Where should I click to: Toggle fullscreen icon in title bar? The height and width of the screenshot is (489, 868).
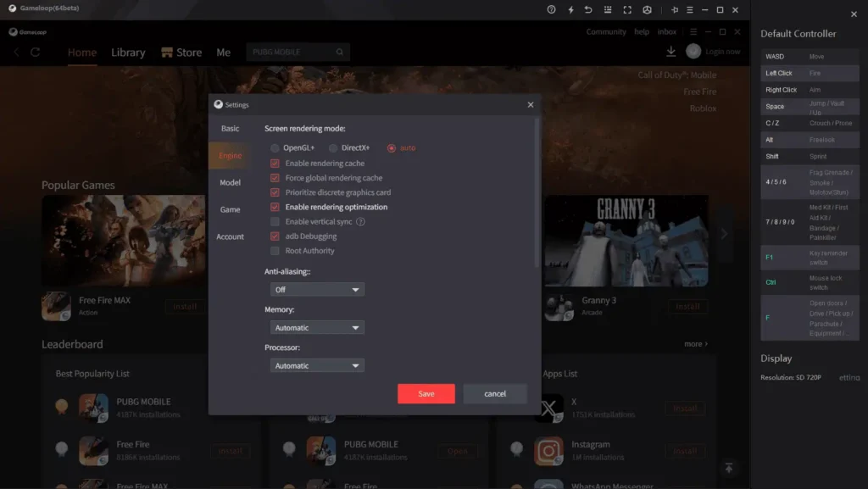tap(627, 9)
